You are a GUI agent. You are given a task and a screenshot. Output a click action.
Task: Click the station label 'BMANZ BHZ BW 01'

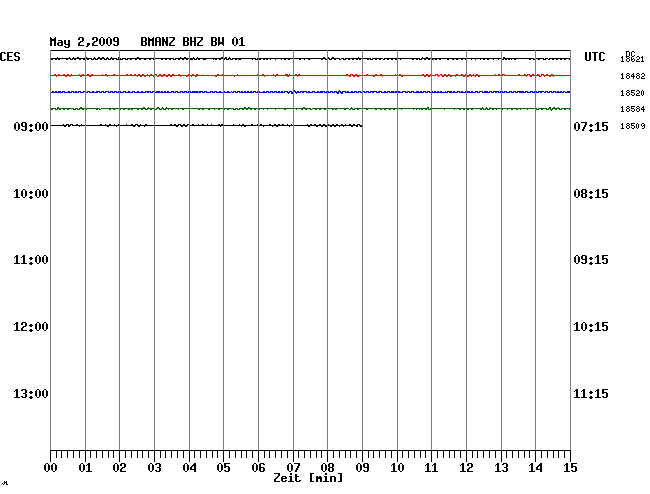[193, 42]
